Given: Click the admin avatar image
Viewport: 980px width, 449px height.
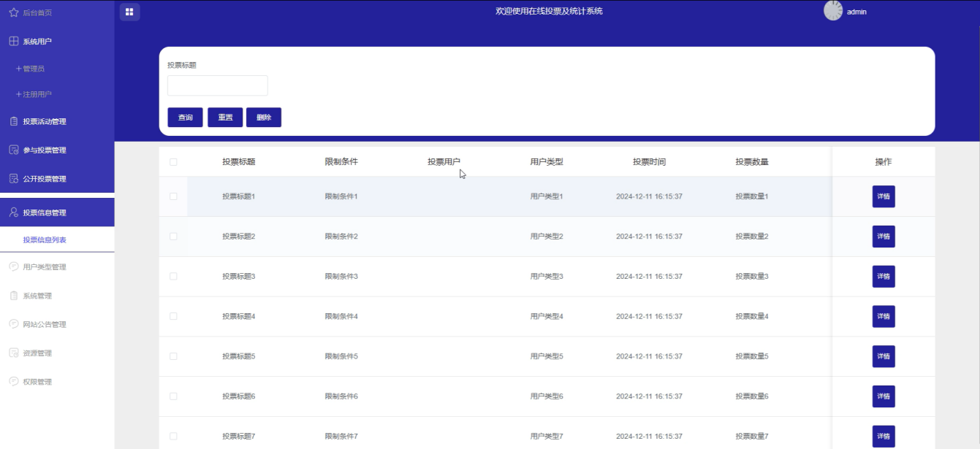Looking at the screenshot, I should pos(833,11).
